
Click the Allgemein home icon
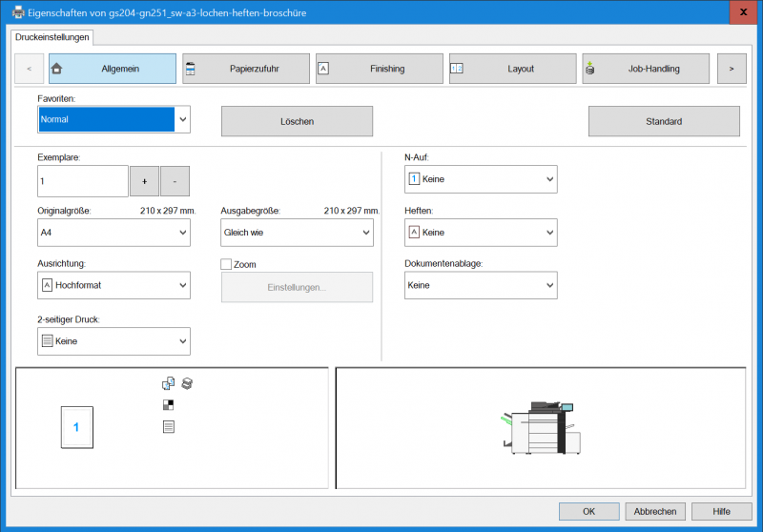56,69
